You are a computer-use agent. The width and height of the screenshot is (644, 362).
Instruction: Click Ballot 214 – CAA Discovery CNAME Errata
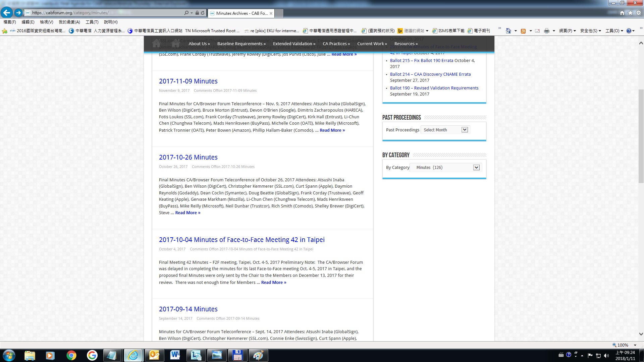[x=430, y=74]
